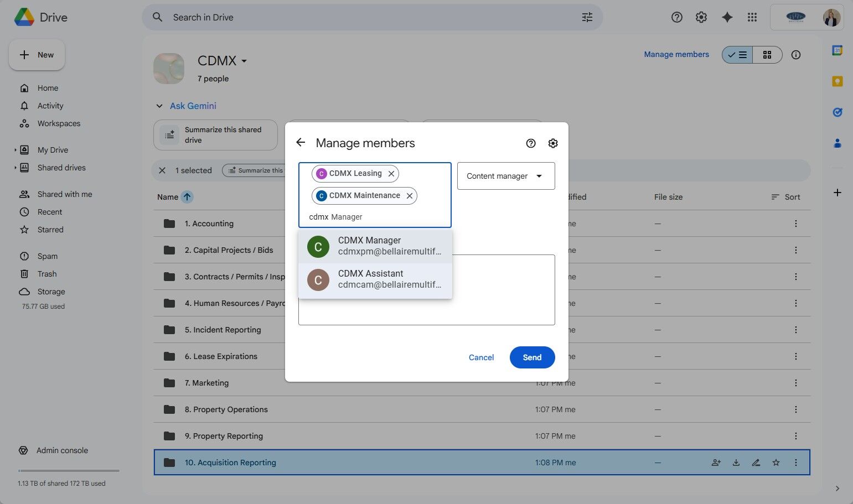Open more actions for 1. Accounting
The image size is (853, 504).
(x=796, y=224)
